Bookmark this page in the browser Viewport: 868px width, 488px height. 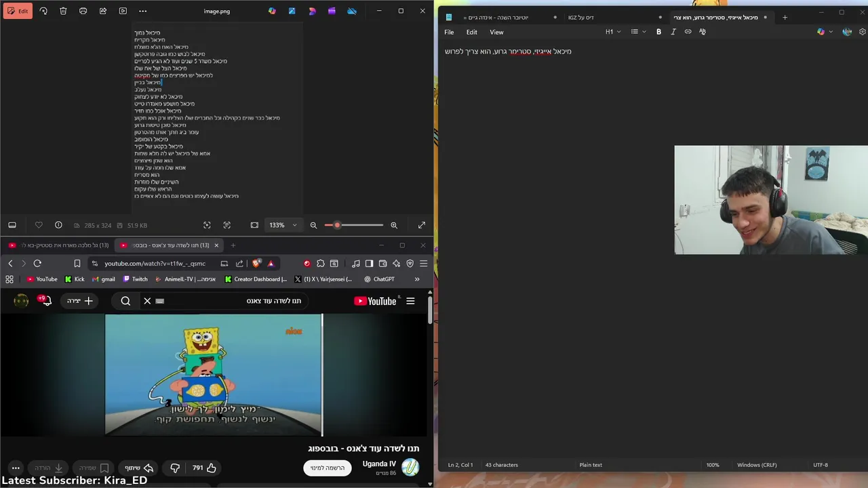tap(77, 264)
